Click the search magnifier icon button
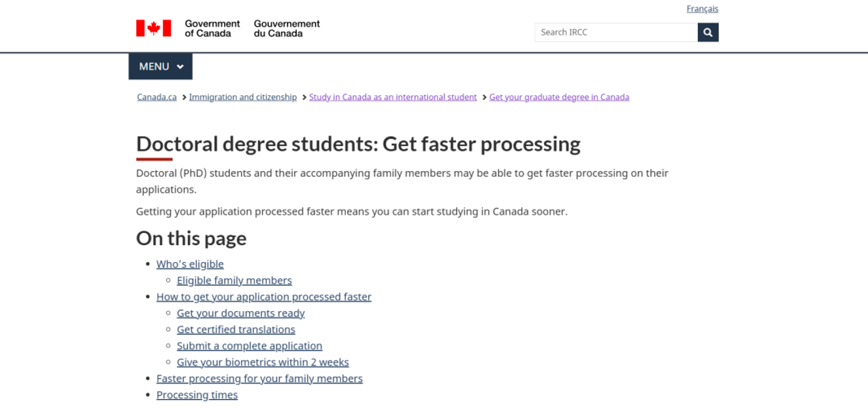The width and height of the screenshot is (868, 408). [708, 32]
